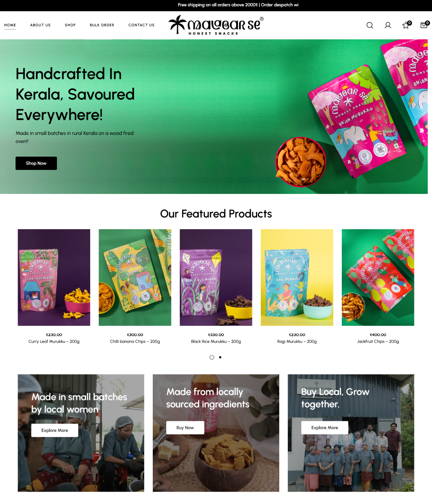This screenshot has height=504, width=432.
Task: Open the About Us menu item
Action: point(40,25)
